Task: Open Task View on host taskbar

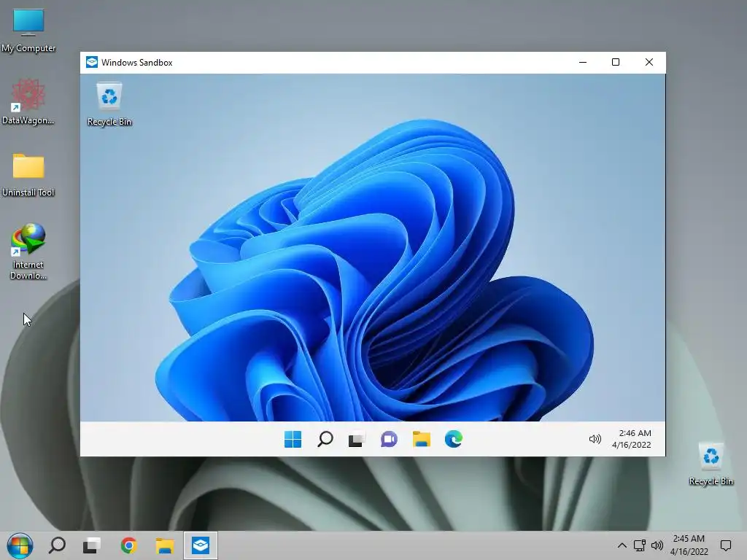Action: point(92,545)
